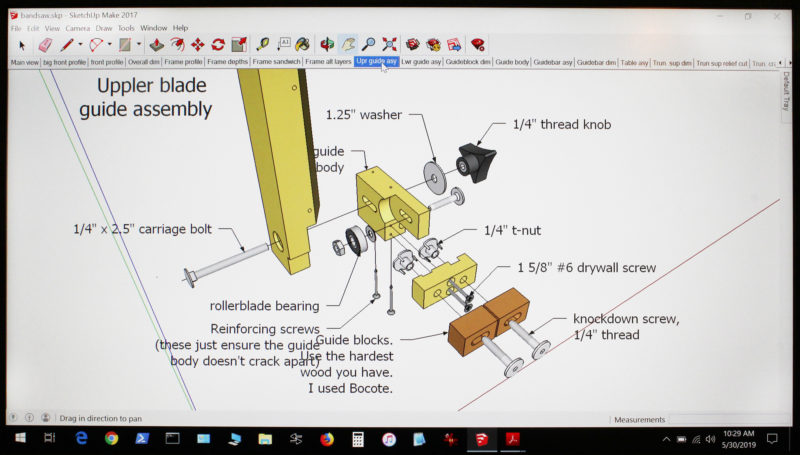Choose the Move tool
Screen dimensions: 800x455
(197, 45)
